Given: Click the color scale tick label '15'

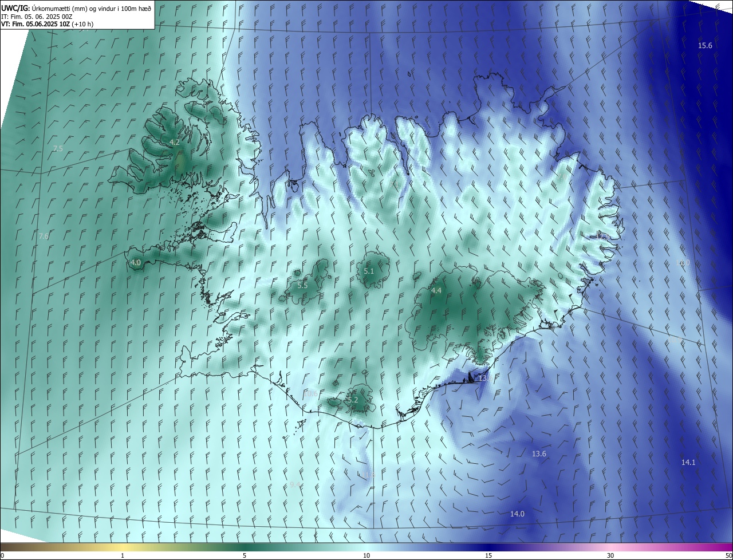Looking at the screenshot, I should click(x=488, y=556).
